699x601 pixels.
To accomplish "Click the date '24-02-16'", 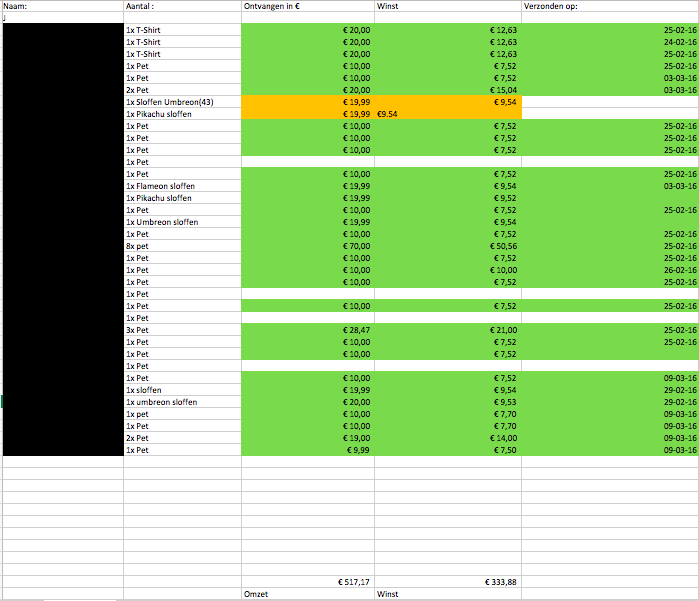I will pos(610,42).
